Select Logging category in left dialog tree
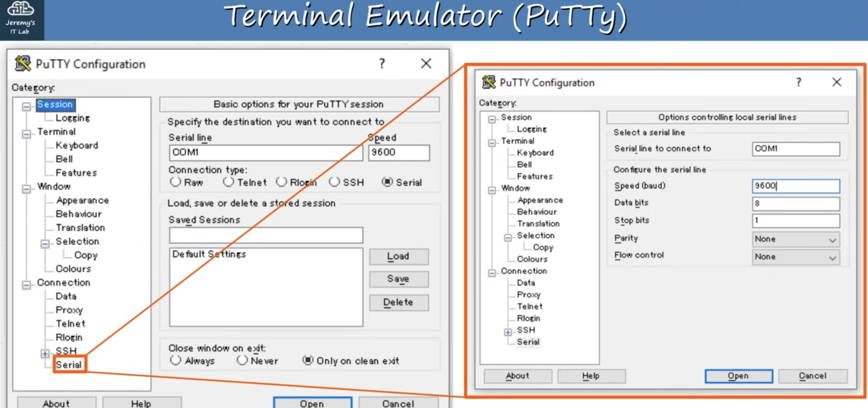 tap(73, 118)
